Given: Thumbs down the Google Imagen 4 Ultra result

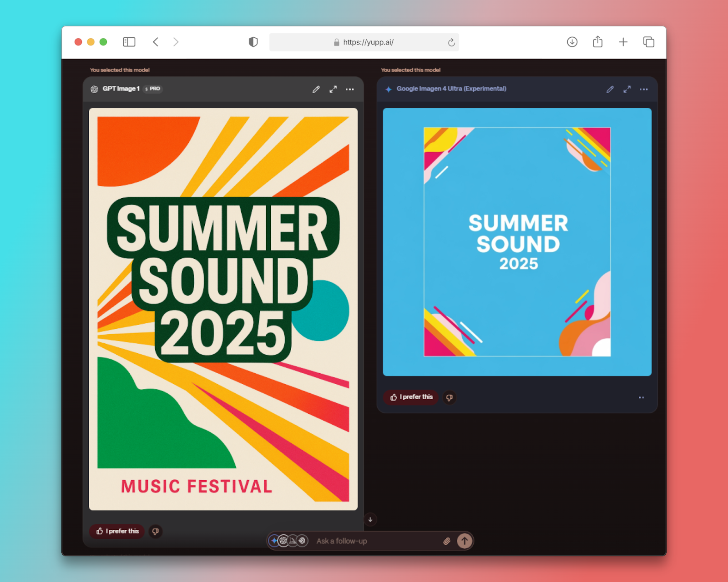Looking at the screenshot, I should click(450, 397).
